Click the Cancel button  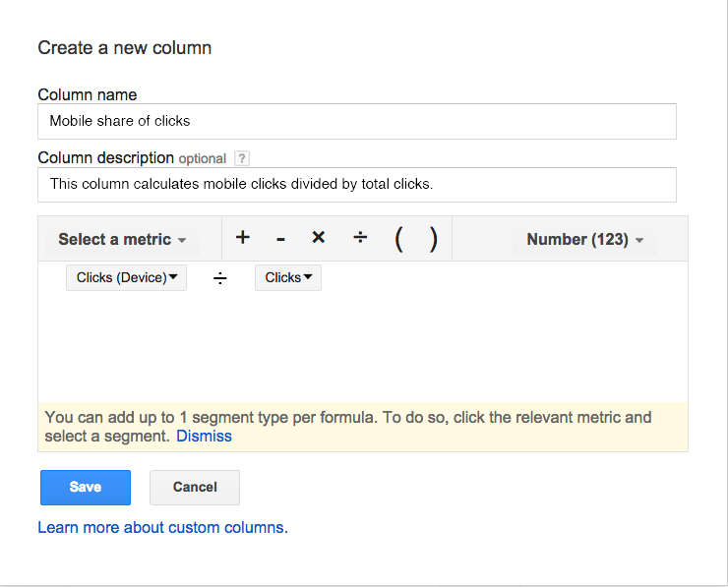[x=195, y=487]
